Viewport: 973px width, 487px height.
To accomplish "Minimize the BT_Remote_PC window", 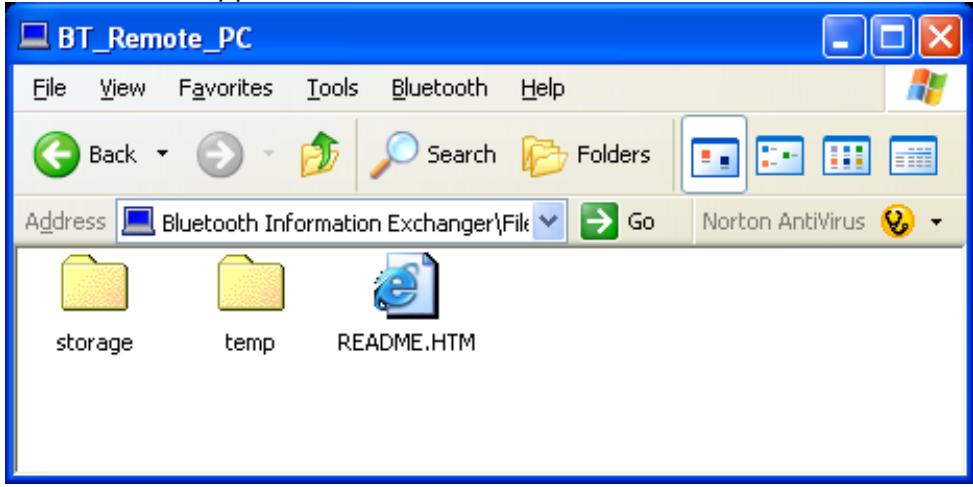I will pos(843,38).
